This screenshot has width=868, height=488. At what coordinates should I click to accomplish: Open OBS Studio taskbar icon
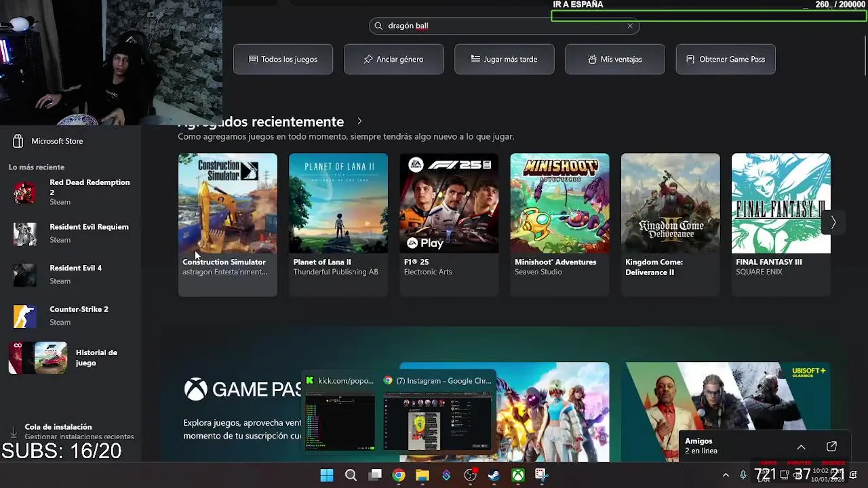[x=470, y=475]
